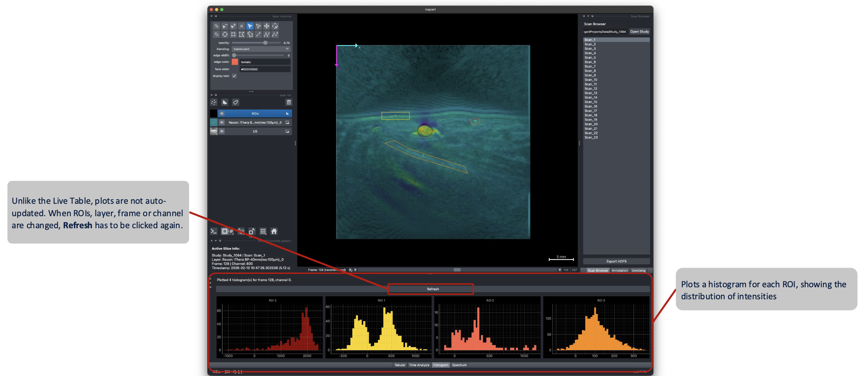Choose the transform layer tool
868x376 pixels.
pyautogui.click(x=275, y=26)
